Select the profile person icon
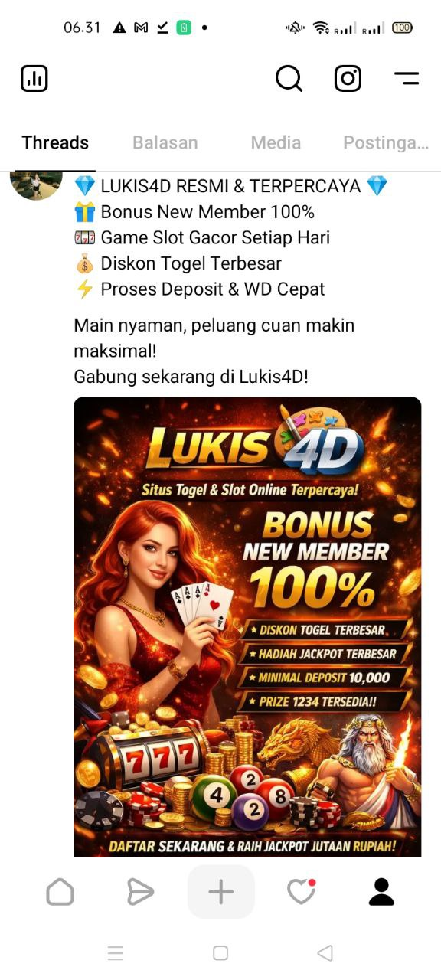441x980 pixels. click(x=381, y=892)
